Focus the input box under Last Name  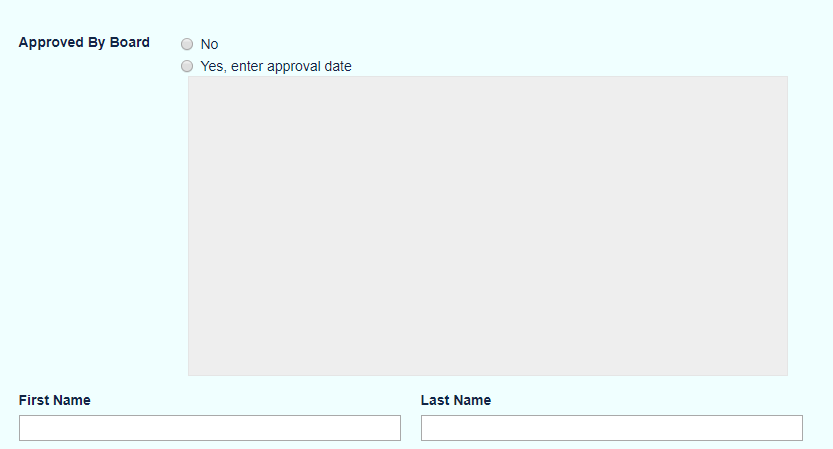coord(611,428)
